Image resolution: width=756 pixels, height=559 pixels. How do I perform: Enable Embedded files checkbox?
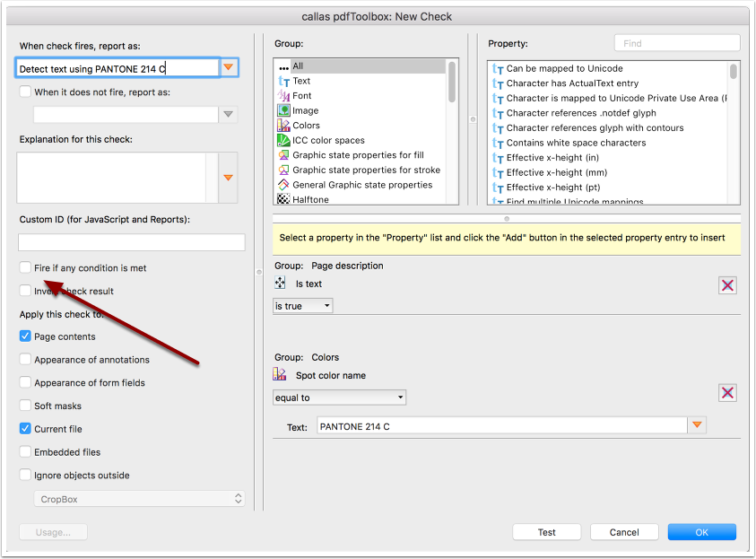[25, 451]
